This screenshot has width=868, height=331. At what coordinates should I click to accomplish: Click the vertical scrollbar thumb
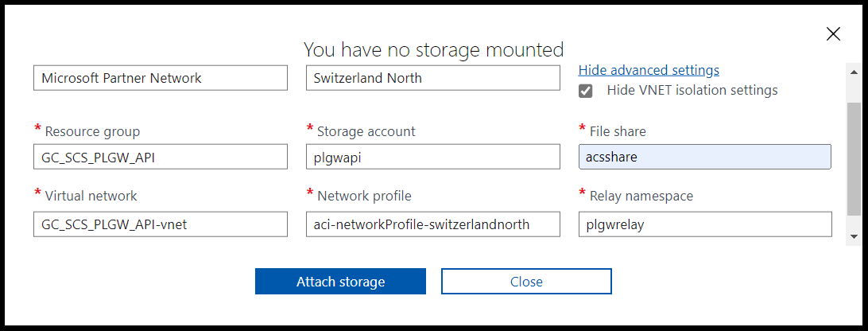click(854, 159)
